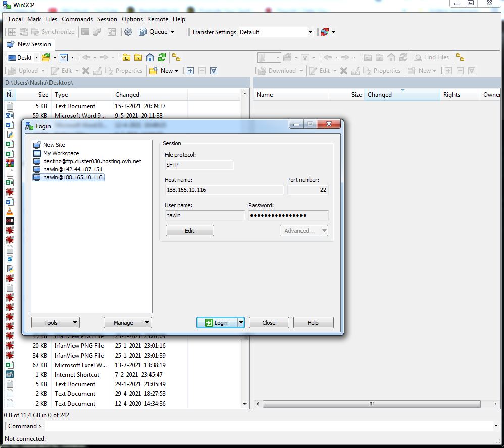Go to home directory in local panel
This screenshot has height=448, width=504.
[x=150, y=58]
